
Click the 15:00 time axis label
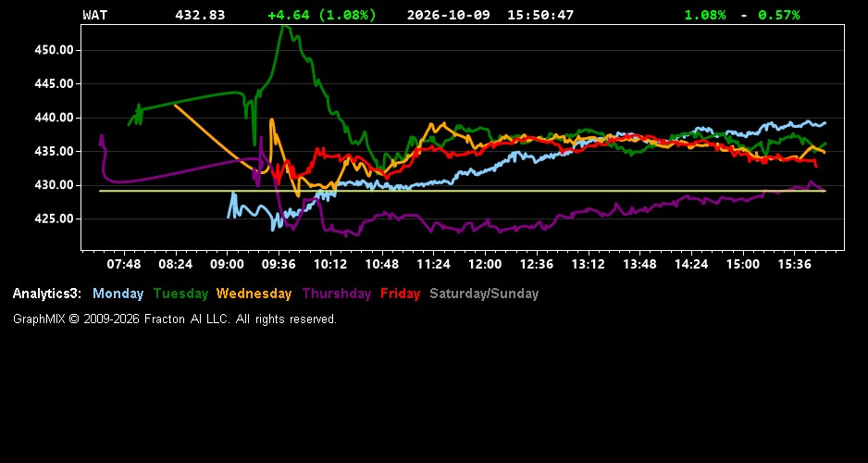click(x=743, y=265)
